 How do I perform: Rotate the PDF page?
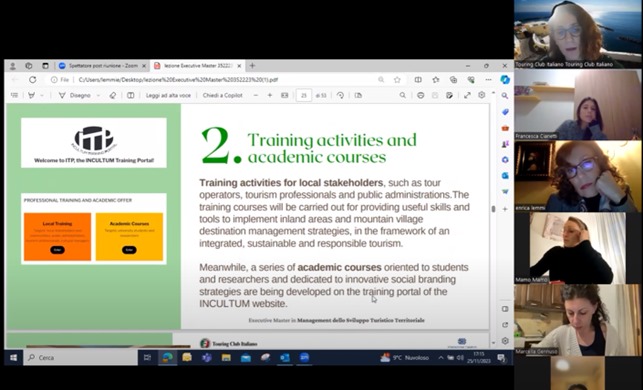tap(340, 95)
